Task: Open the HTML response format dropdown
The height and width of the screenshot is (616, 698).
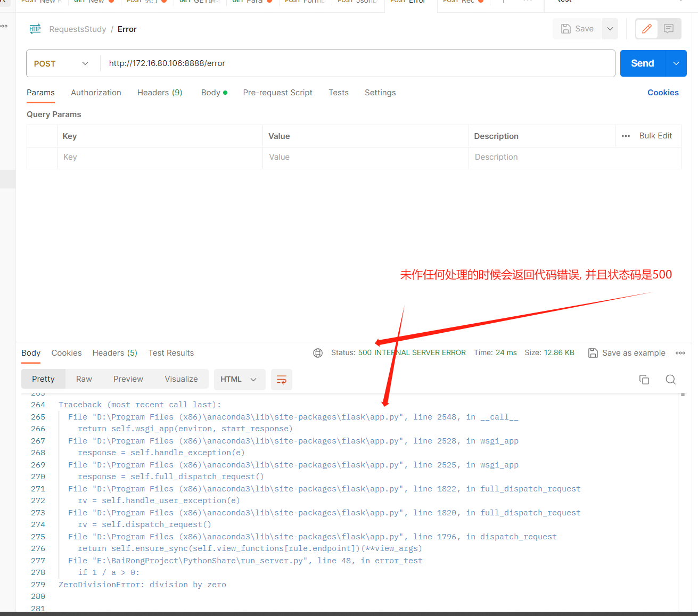Action: click(x=239, y=379)
